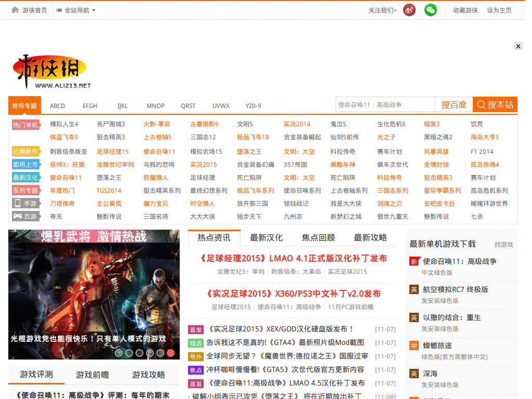Open the 七杀 web game link
532x399 pixels.
click(477, 217)
